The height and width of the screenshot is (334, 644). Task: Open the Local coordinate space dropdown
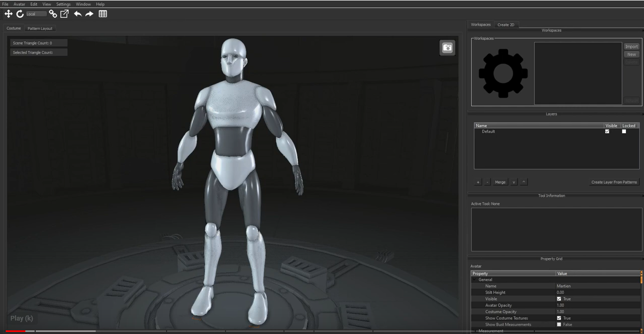(x=36, y=14)
